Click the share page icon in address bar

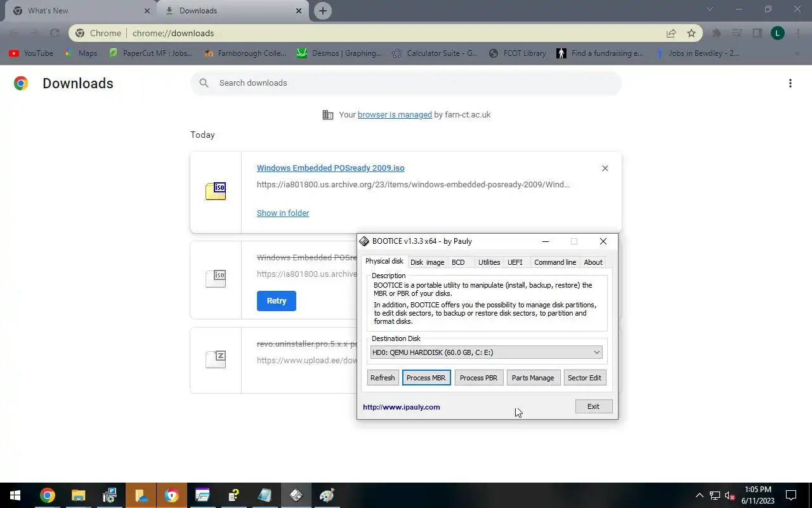point(671,33)
